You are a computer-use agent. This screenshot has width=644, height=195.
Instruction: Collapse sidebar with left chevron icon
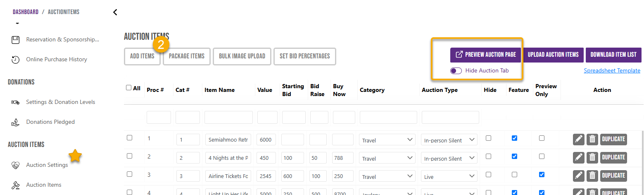115,12
